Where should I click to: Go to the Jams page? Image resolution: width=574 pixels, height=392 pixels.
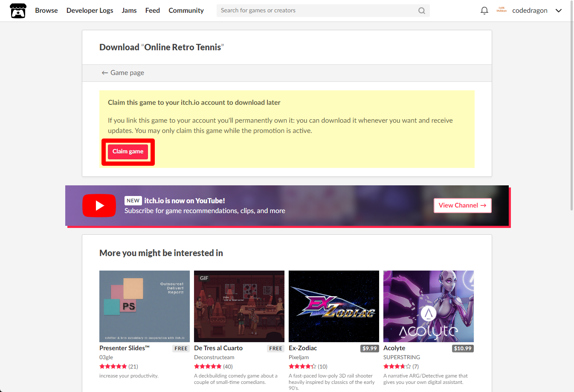[x=129, y=11]
